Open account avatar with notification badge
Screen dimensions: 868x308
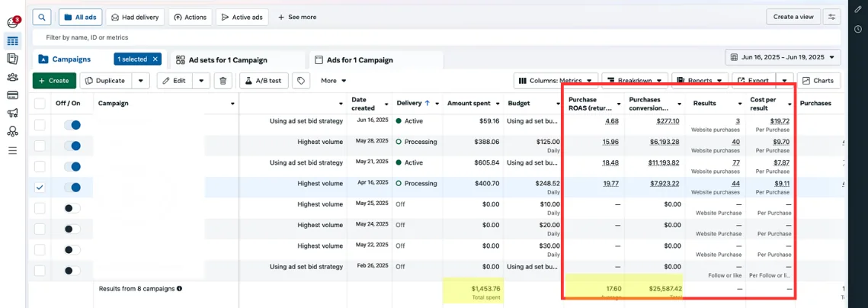click(x=13, y=22)
